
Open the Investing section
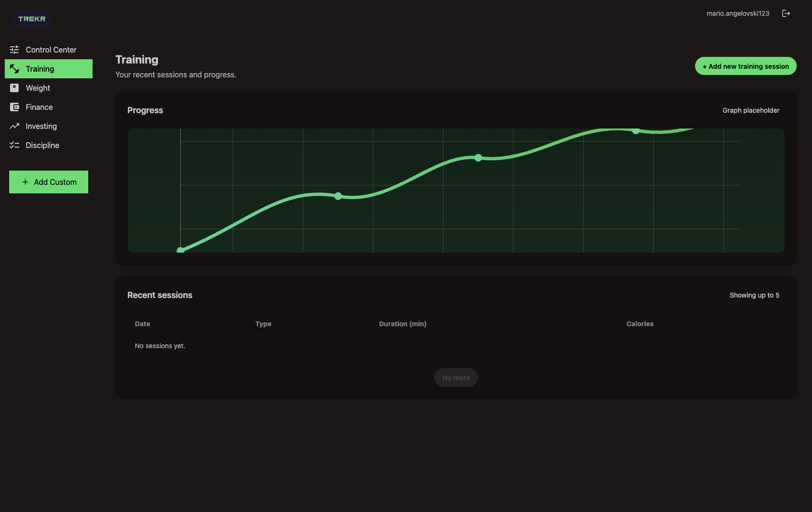tap(41, 126)
